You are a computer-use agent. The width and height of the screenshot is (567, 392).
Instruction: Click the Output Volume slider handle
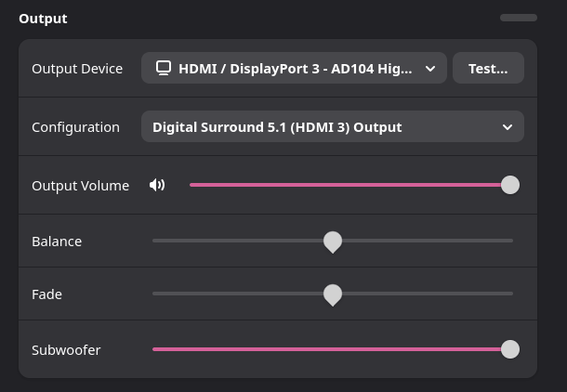(x=510, y=185)
